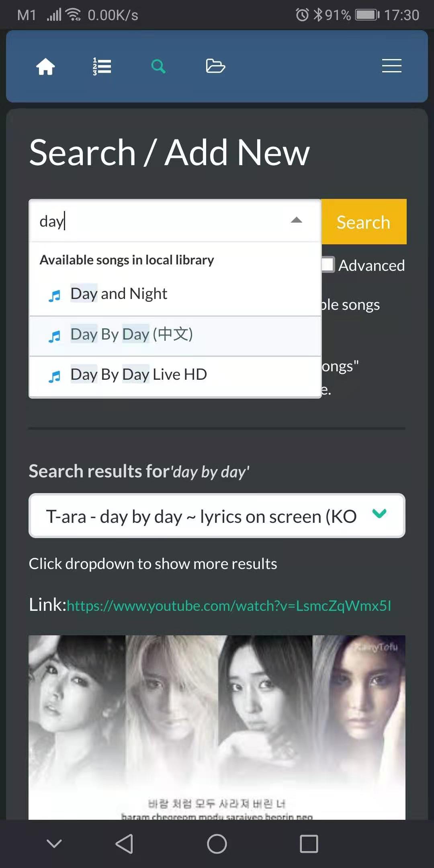The height and width of the screenshot is (868, 434).
Task: Click the music note beside Day and Night
Action: click(54, 296)
